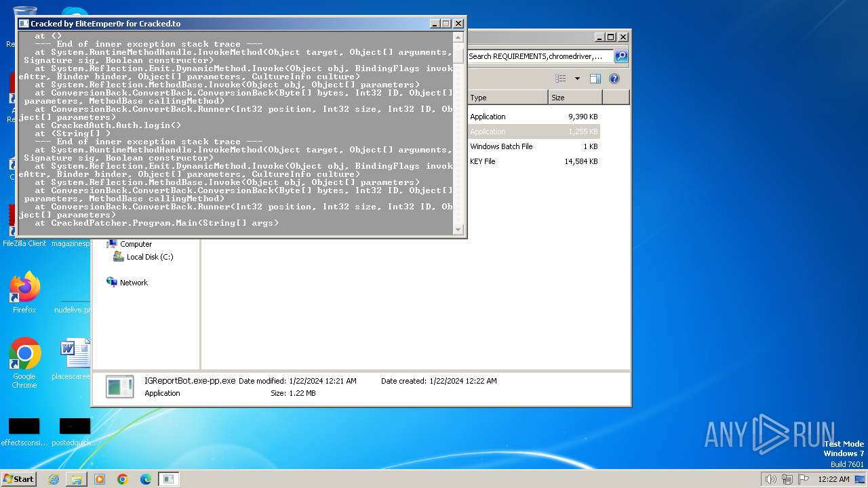868x488 pixels.
Task: Open the Google Chrome desktop shortcut
Action: coord(24,363)
